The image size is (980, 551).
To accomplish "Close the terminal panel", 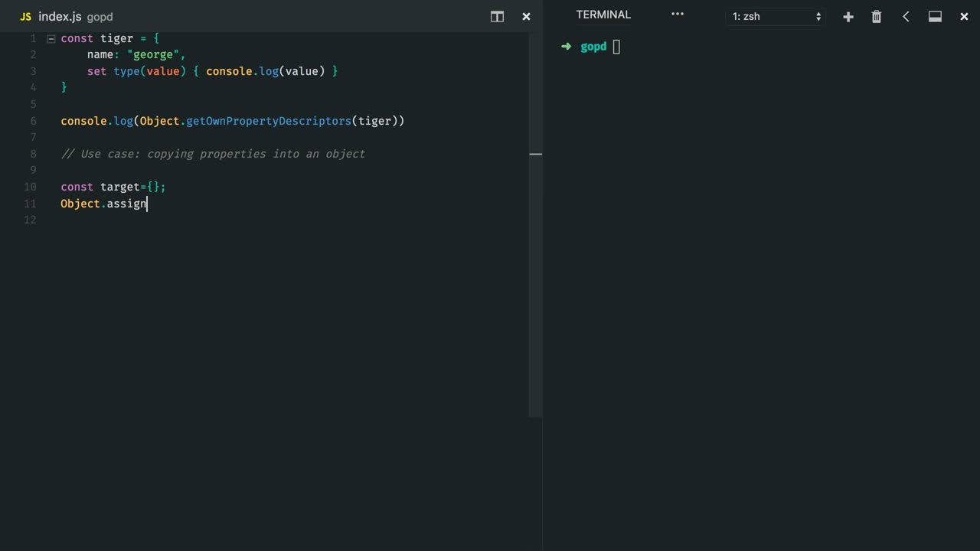I will click(964, 17).
